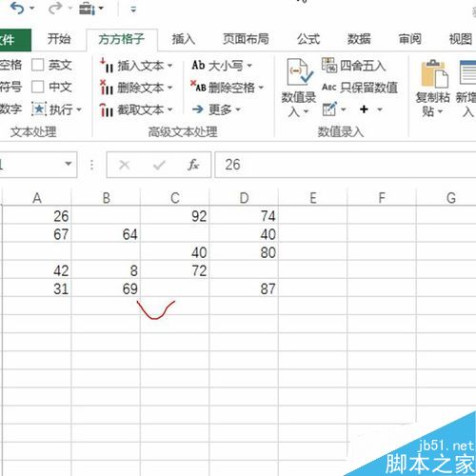Click the fx insert function icon

point(193,165)
